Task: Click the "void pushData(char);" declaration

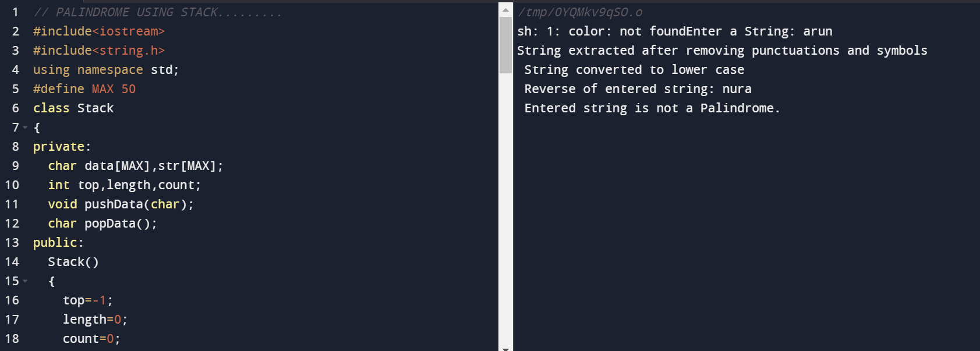Action: pos(121,204)
